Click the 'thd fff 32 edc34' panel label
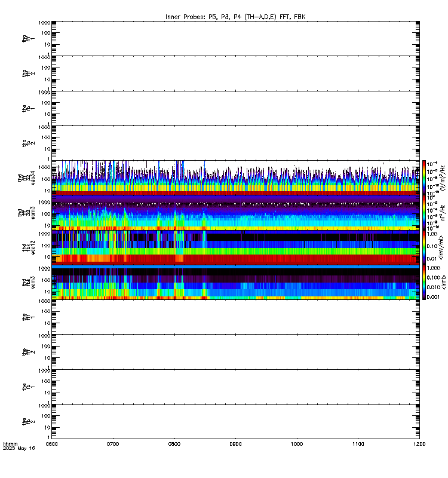The height and width of the screenshot is (478, 448). pyautogui.click(x=26, y=177)
